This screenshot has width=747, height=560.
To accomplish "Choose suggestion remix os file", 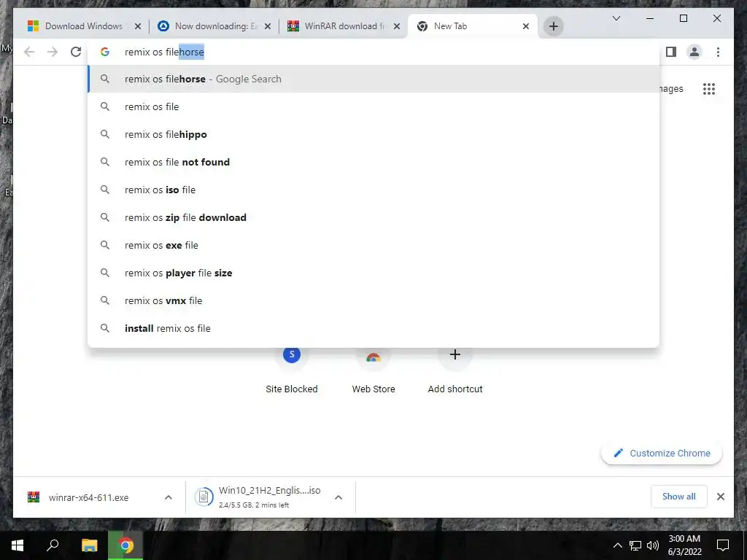I will pyautogui.click(x=373, y=106).
